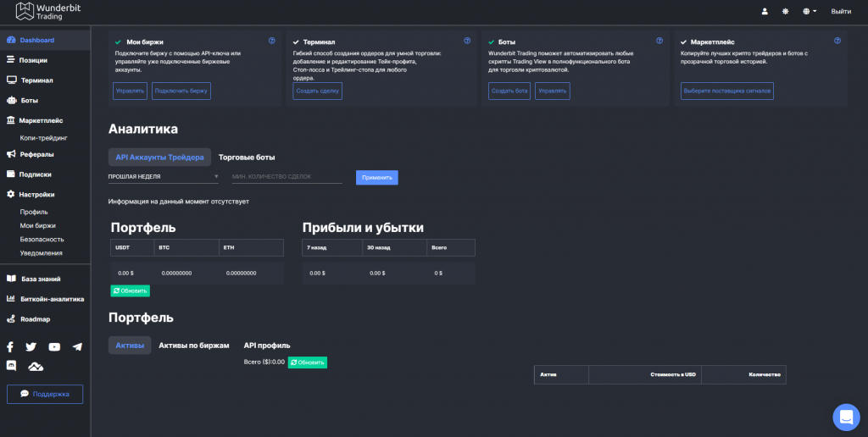868x437 pixels.
Task: Open the Discord icon link
Action: coord(10,366)
